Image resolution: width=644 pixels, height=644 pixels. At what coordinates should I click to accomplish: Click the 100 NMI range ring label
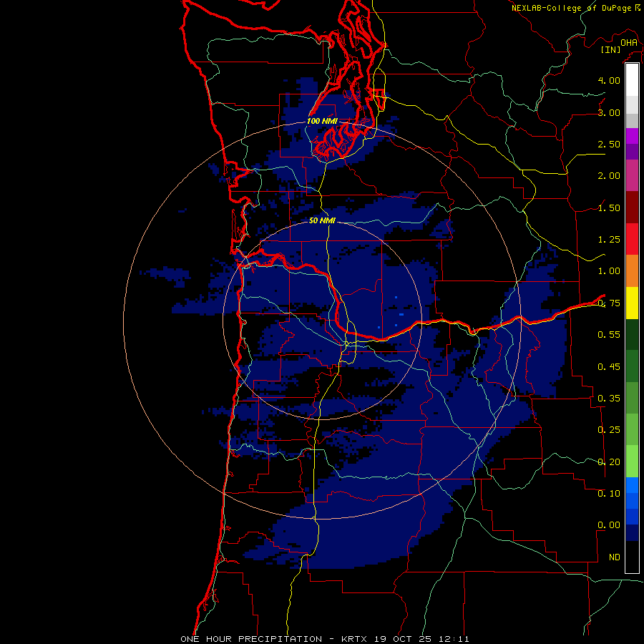coord(322,121)
